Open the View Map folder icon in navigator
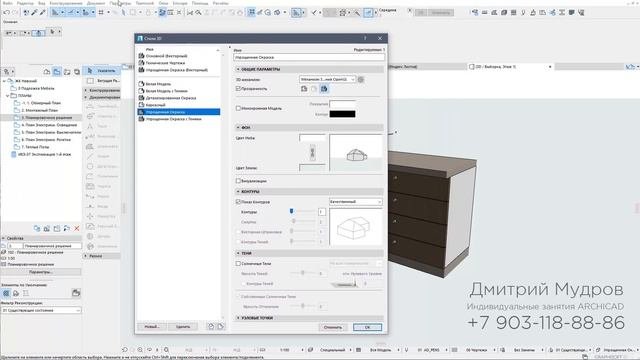 tap(57, 72)
